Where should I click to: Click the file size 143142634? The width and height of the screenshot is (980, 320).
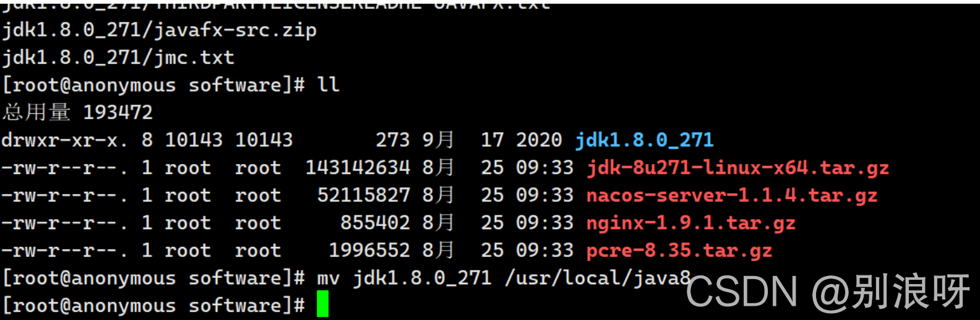pyautogui.click(x=358, y=168)
